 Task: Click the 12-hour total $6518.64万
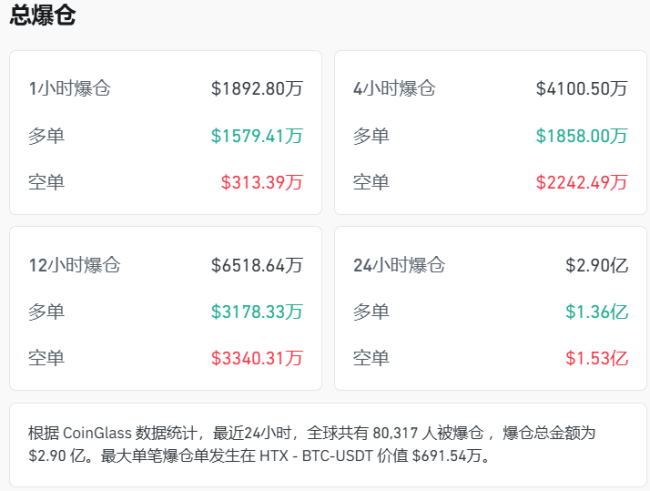(x=257, y=265)
